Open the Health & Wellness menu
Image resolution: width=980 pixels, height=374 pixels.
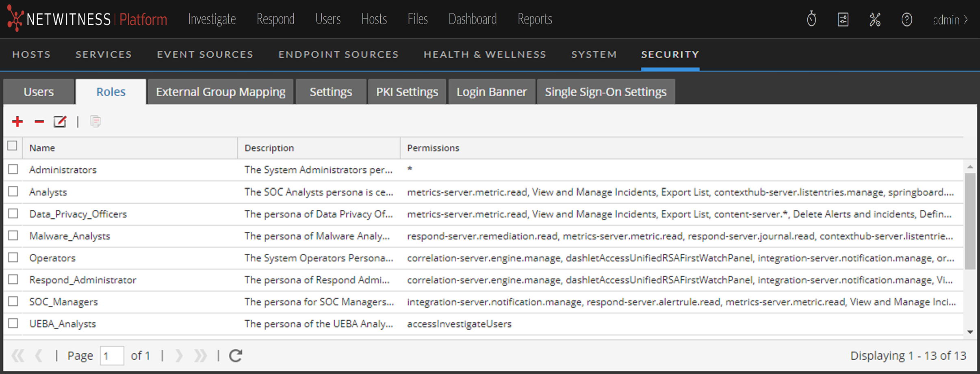point(485,54)
